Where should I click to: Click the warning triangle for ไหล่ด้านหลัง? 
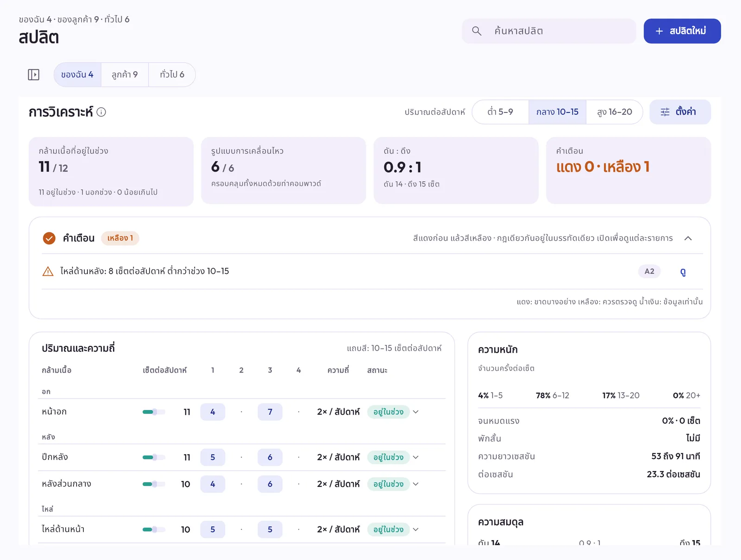click(x=48, y=271)
